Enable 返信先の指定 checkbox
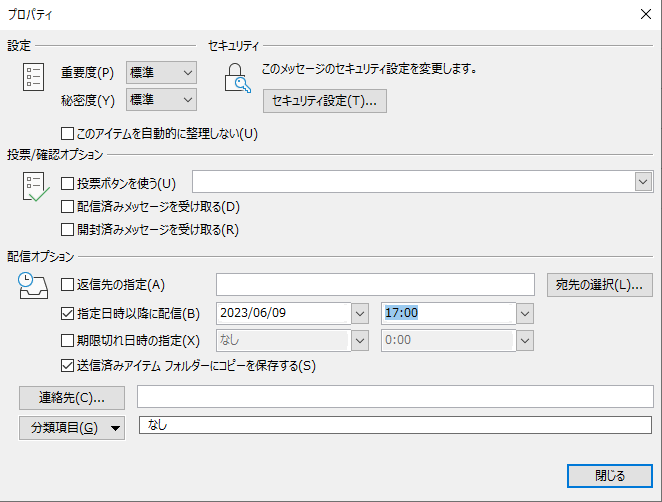Image resolution: width=662 pixels, height=502 pixels. [x=67, y=285]
